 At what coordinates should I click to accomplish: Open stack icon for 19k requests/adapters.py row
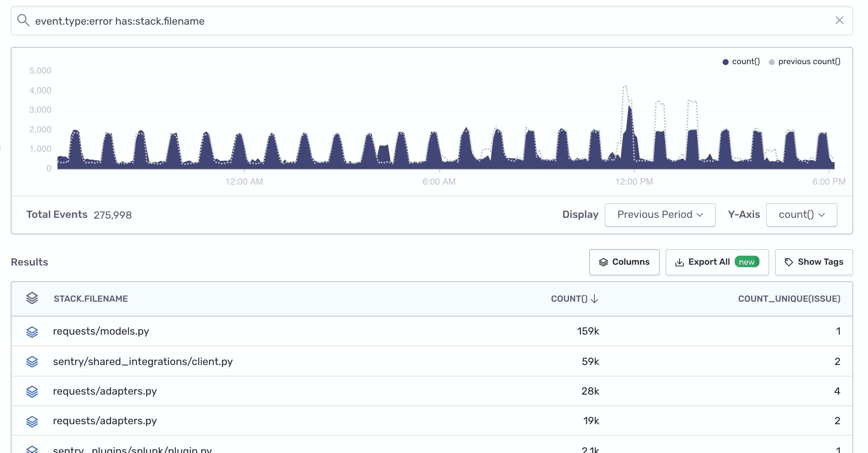pyautogui.click(x=32, y=421)
